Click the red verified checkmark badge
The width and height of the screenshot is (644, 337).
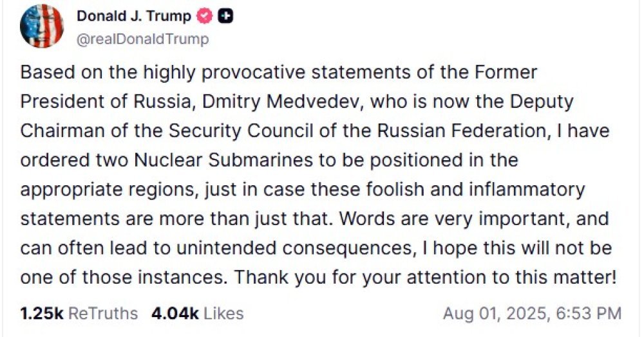pos(204,16)
